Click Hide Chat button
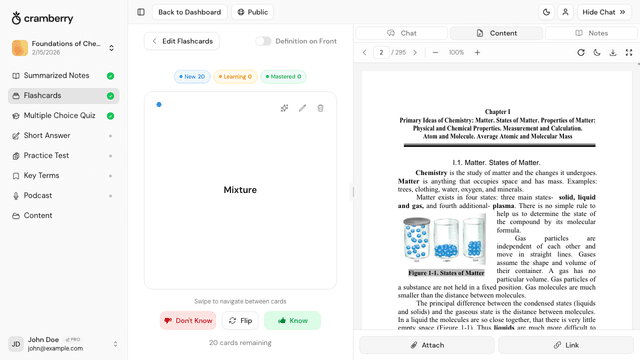The height and width of the screenshot is (360, 640). pos(604,12)
